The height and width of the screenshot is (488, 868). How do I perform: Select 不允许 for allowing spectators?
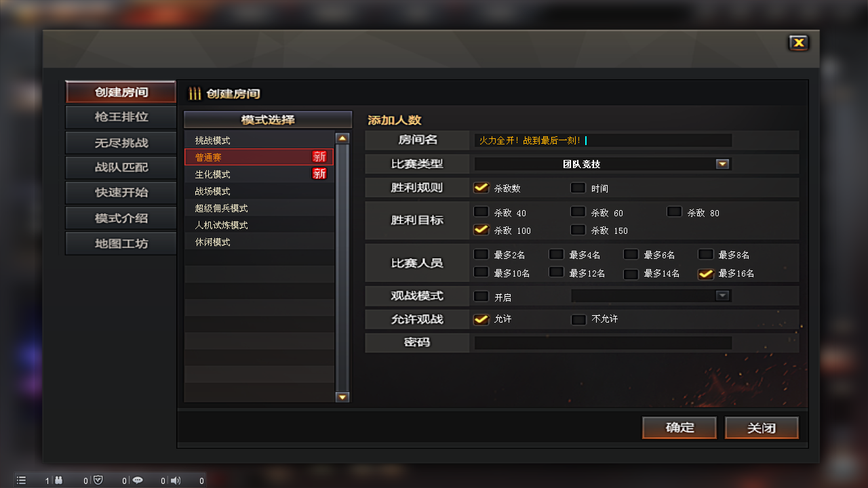(x=578, y=319)
